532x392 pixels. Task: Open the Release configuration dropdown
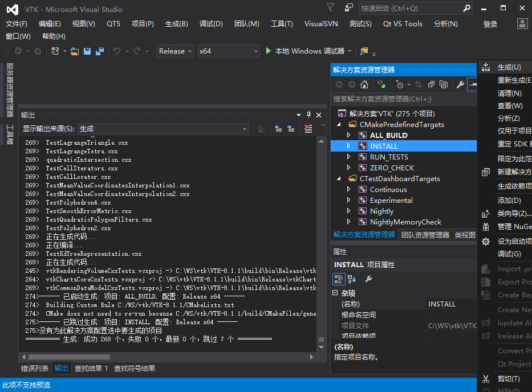click(175, 51)
